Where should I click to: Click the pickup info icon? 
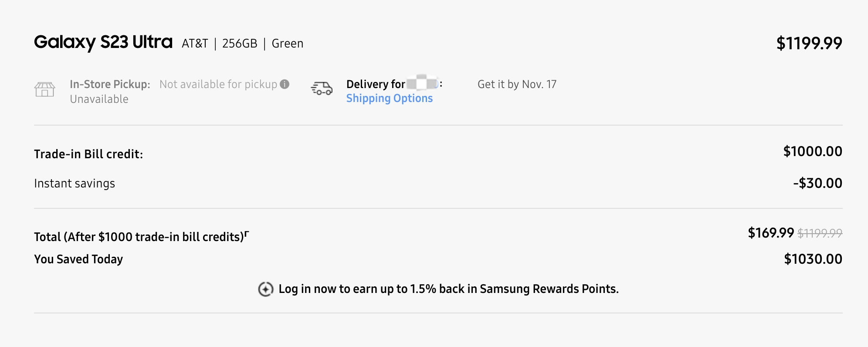click(285, 84)
